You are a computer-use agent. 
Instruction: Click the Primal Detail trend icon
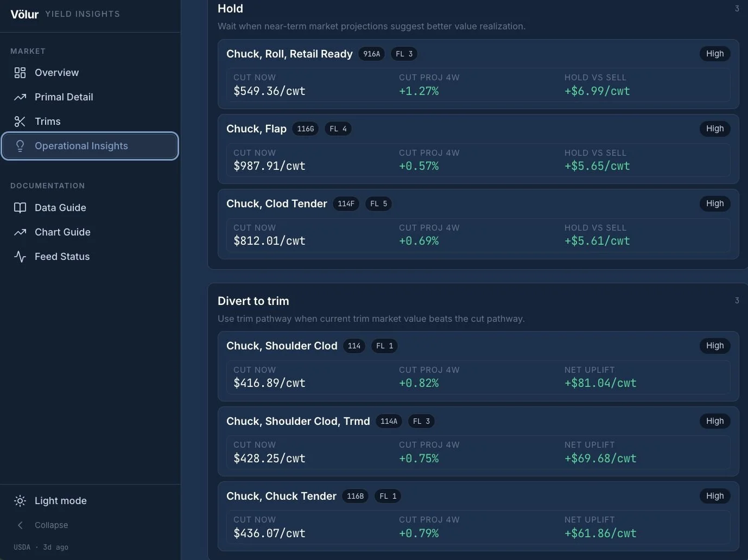click(x=20, y=97)
